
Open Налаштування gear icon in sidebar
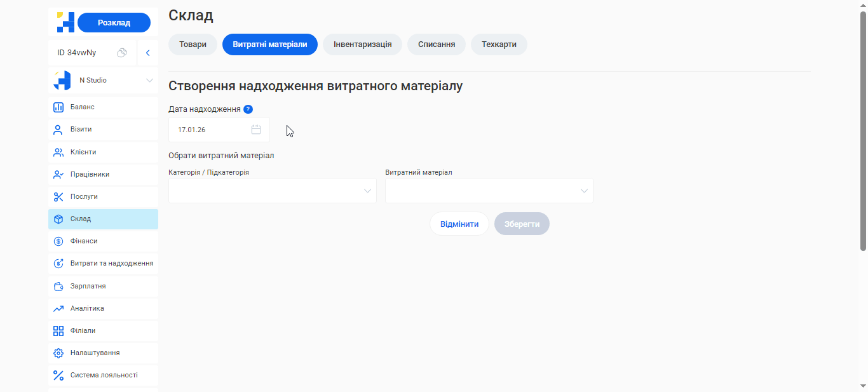coord(58,353)
